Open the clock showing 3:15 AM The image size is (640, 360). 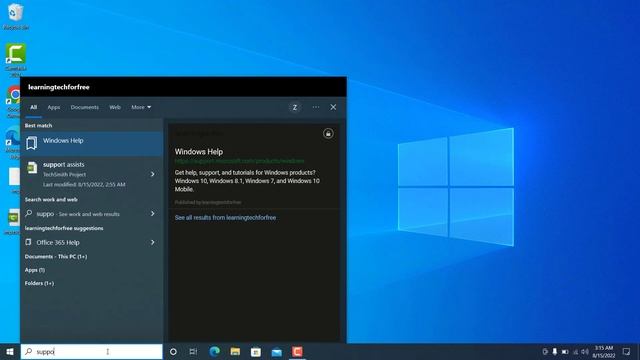604,351
